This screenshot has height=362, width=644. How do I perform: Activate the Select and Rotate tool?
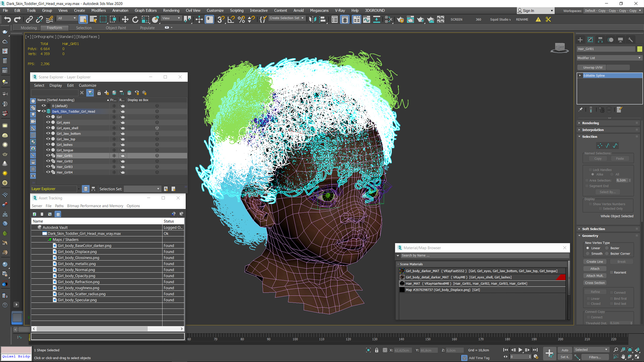[x=135, y=19]
